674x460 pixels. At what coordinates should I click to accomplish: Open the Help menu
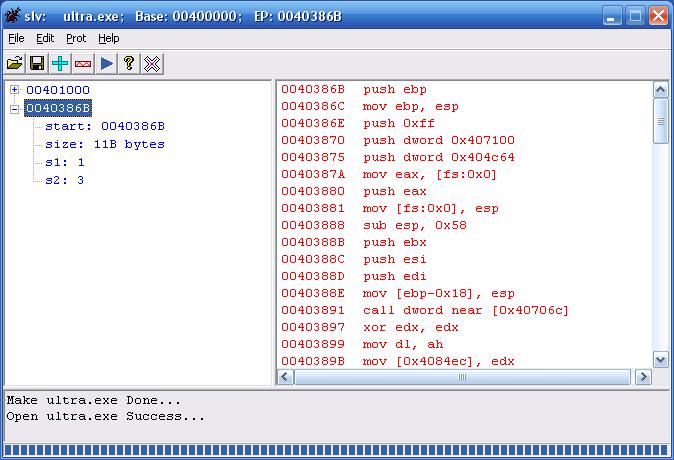109,38
